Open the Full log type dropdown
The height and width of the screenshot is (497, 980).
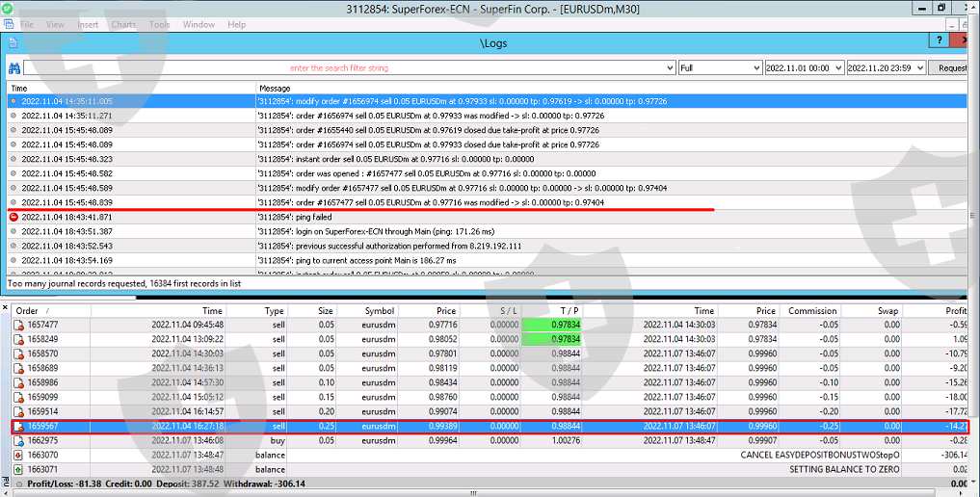click(x=755, y=68)
